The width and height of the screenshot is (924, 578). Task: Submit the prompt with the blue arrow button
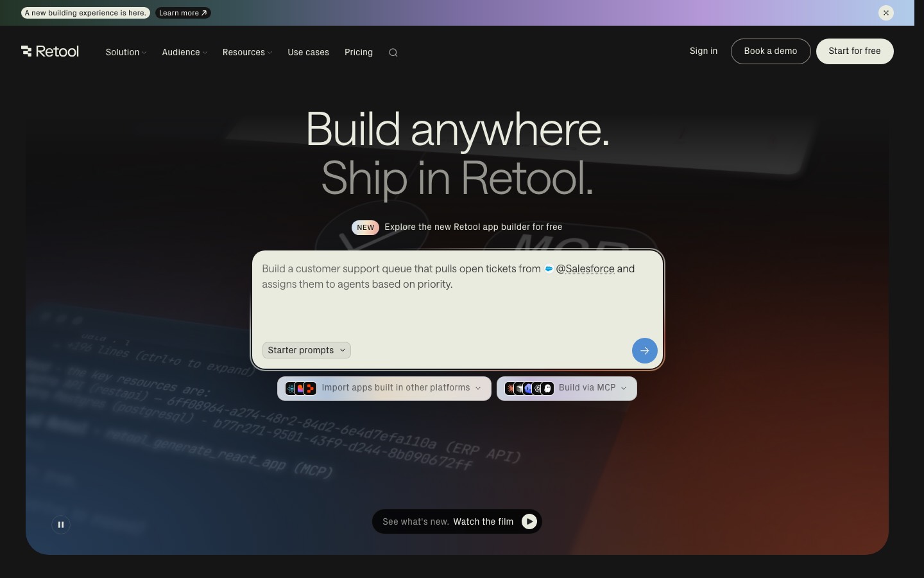tap(645, 351)
